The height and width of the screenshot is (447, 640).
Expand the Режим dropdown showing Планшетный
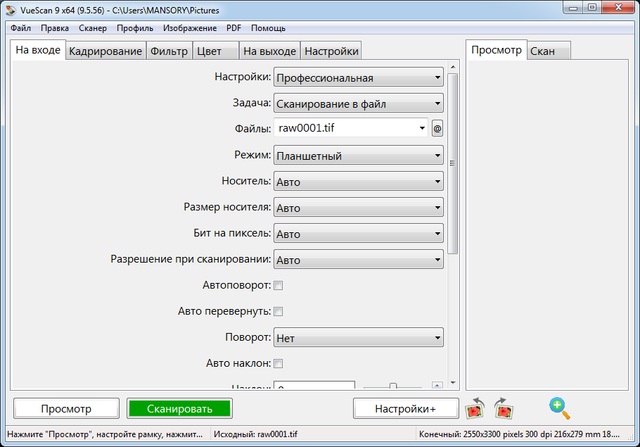point(358,156)
